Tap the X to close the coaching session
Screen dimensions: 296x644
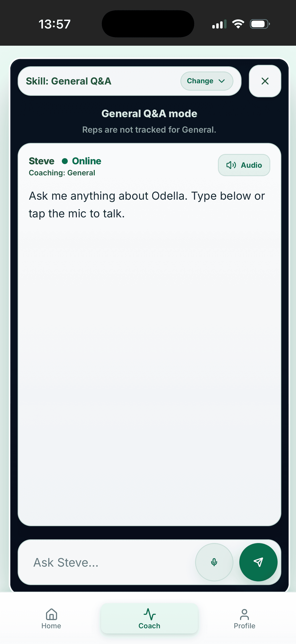click(265, 81)
